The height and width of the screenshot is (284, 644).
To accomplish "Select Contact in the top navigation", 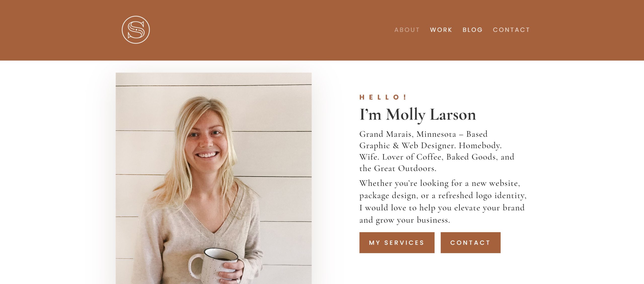I will pos(511,30).
